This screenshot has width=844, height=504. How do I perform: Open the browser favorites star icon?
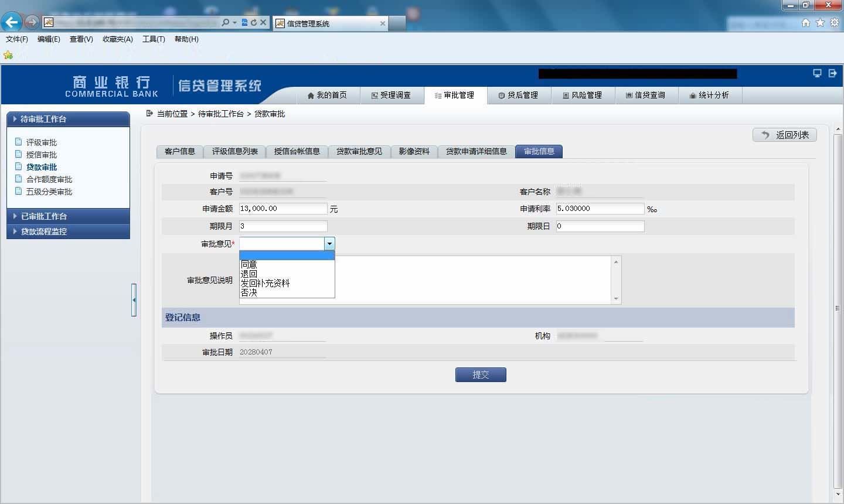pyautogui.click(x=820, y=23)
